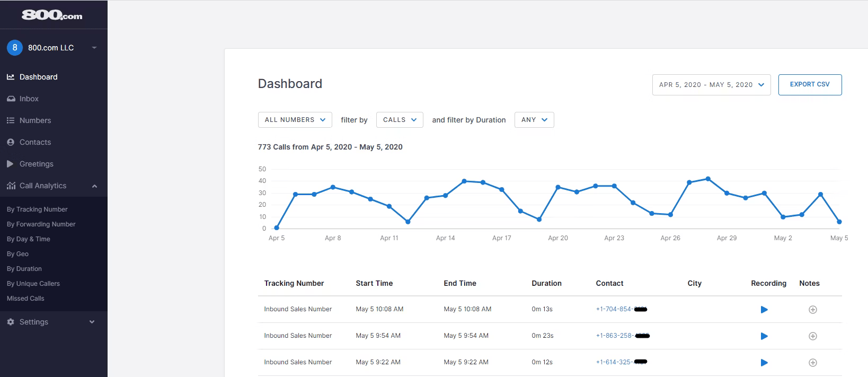
Task: Collapse the Call Analytics menu section
Action: click(94, 186)
